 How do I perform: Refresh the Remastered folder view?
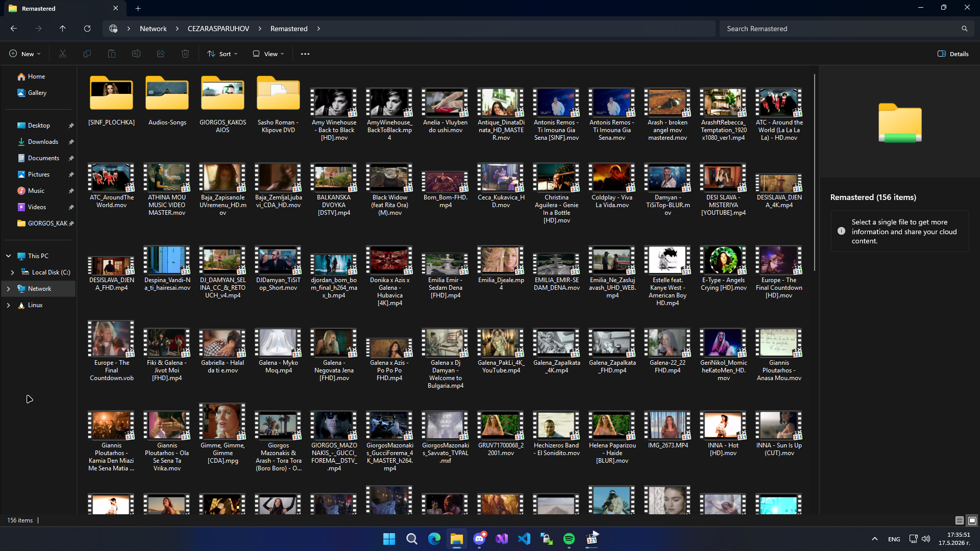click(87, 29)
